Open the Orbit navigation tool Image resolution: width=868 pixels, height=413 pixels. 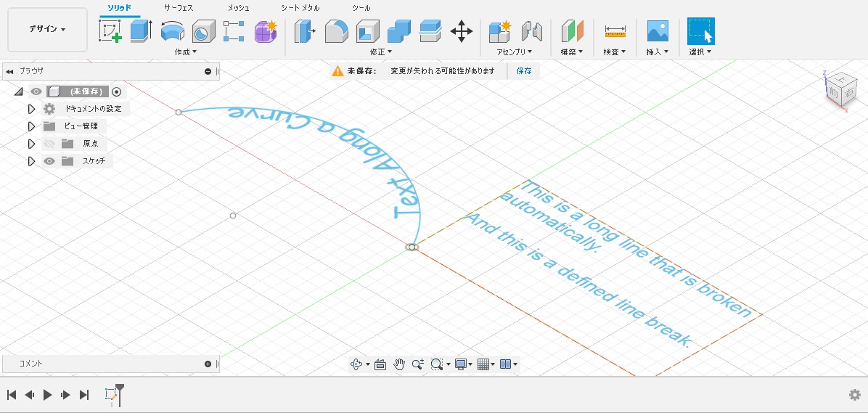click(356, 364)
